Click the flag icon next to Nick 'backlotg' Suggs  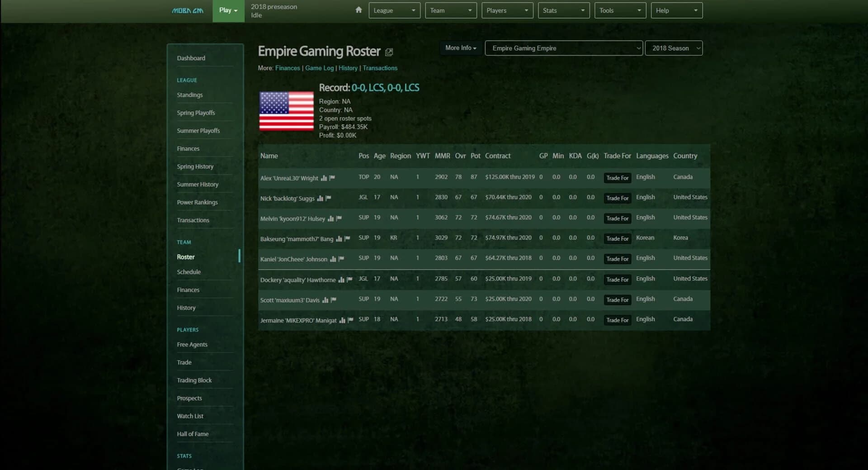328,198
